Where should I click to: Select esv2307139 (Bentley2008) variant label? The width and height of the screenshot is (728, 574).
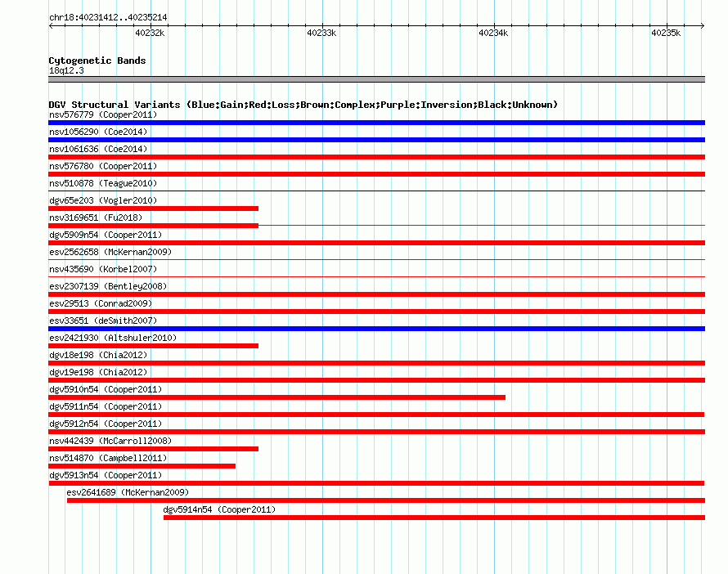tap(108, 286)
